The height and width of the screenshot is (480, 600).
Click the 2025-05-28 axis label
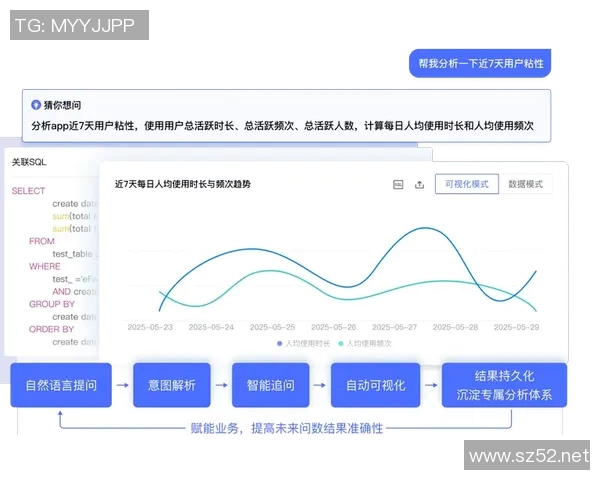pyautogui.click(x=455, y=327)
